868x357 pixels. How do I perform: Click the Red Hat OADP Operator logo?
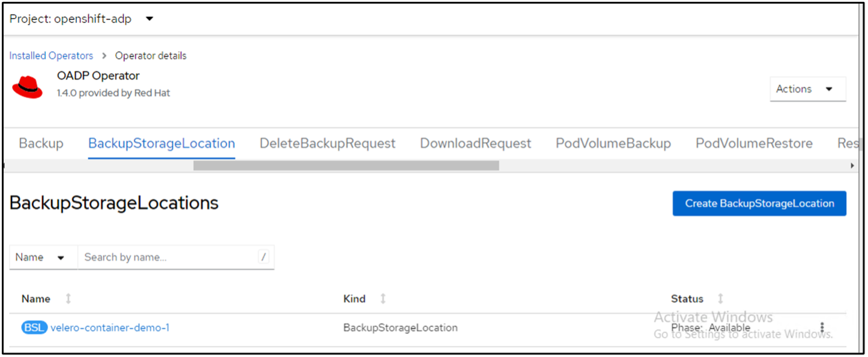(x=28, y=86)
